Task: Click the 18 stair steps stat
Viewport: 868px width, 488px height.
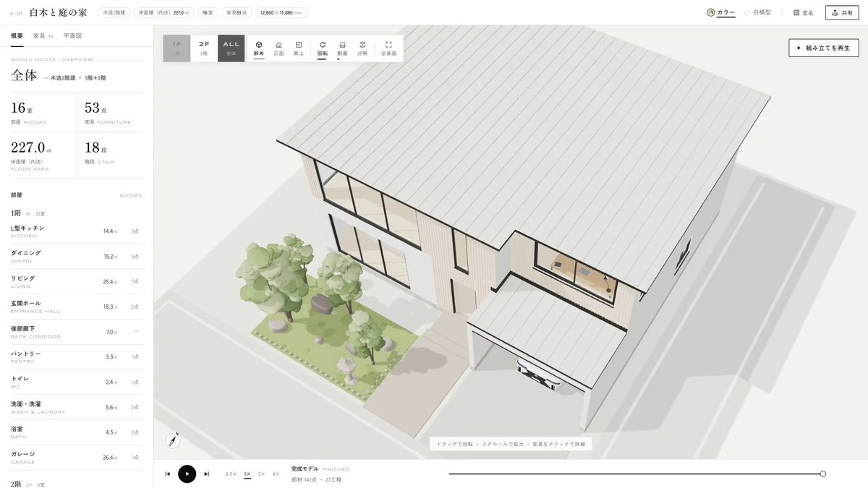Action: tap(110, 155)
